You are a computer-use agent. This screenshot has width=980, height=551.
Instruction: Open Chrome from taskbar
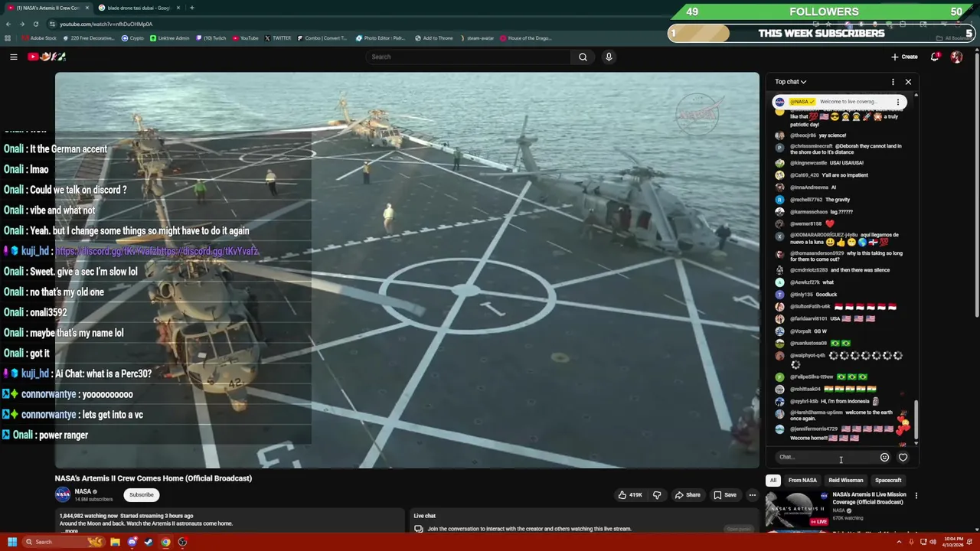(x=165, y=542)
